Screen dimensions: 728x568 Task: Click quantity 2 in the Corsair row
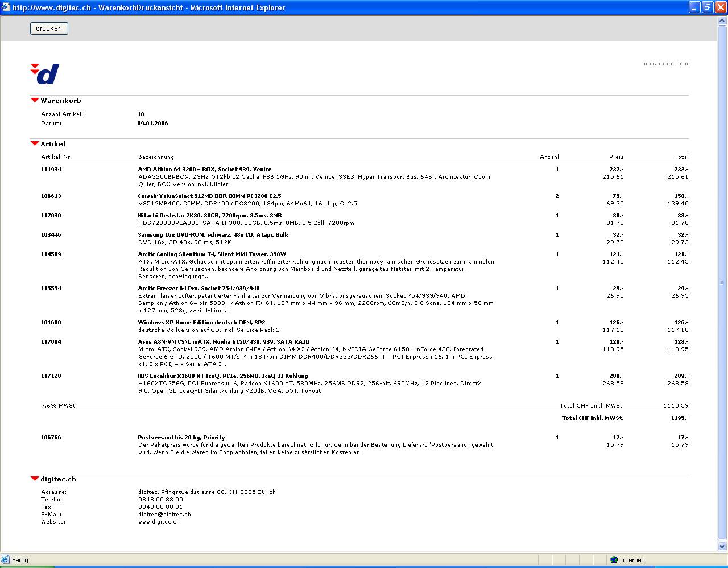[x=557, y=196]
